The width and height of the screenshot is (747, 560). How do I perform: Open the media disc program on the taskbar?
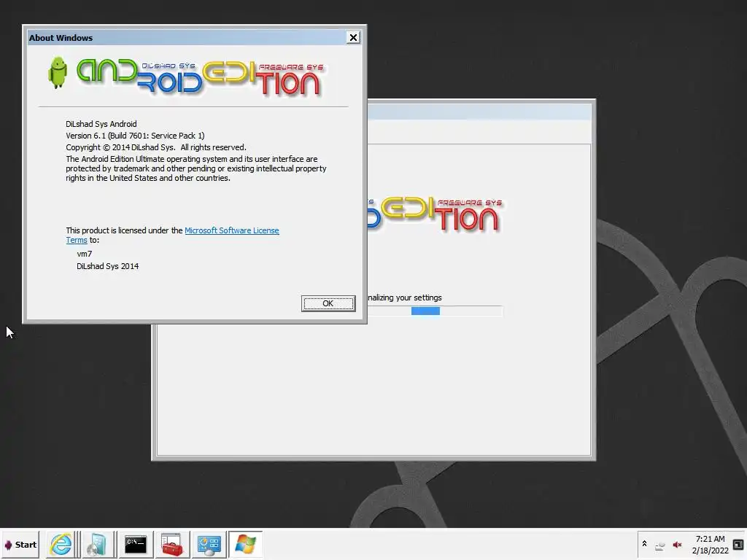point(98,544)
